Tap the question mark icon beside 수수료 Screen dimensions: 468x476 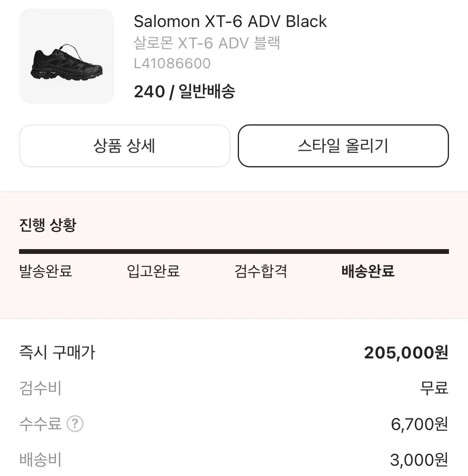(75, 424)
